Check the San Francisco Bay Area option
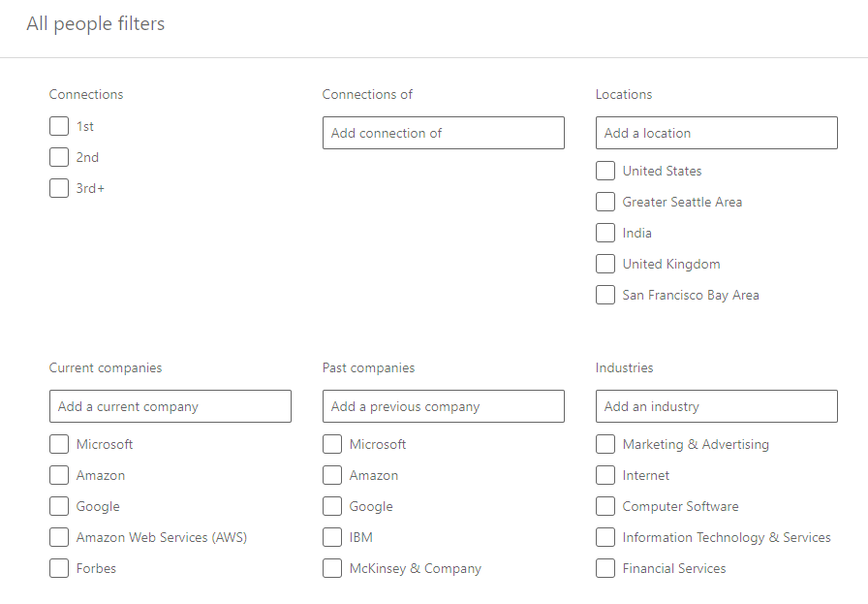 click(604, 295)
